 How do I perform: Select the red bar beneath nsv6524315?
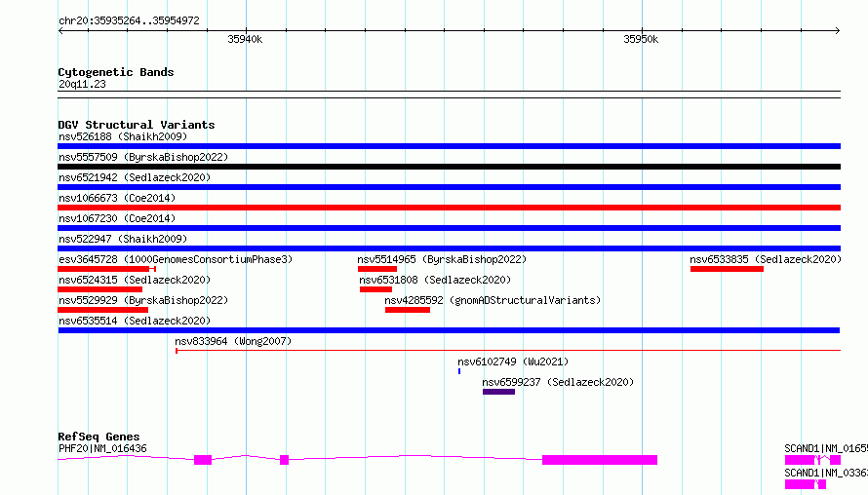click(100, 289)
